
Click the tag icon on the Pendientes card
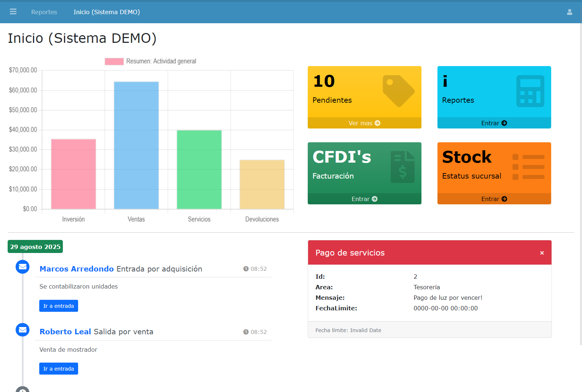[x=398, y=91]
